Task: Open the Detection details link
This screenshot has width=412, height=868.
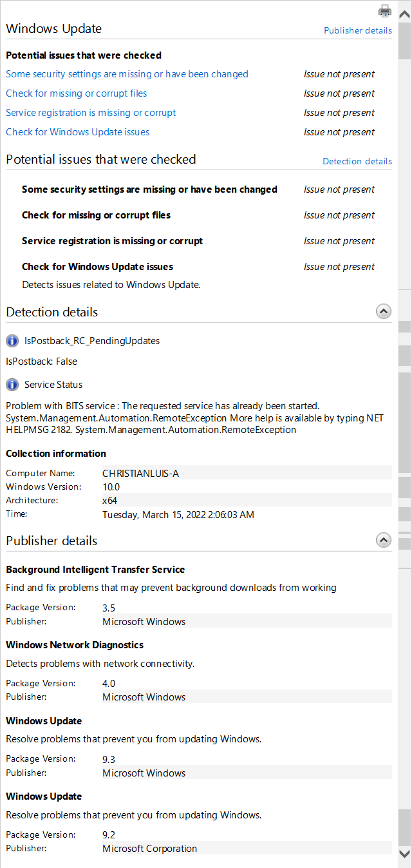Action: click(x=357, y=161)
